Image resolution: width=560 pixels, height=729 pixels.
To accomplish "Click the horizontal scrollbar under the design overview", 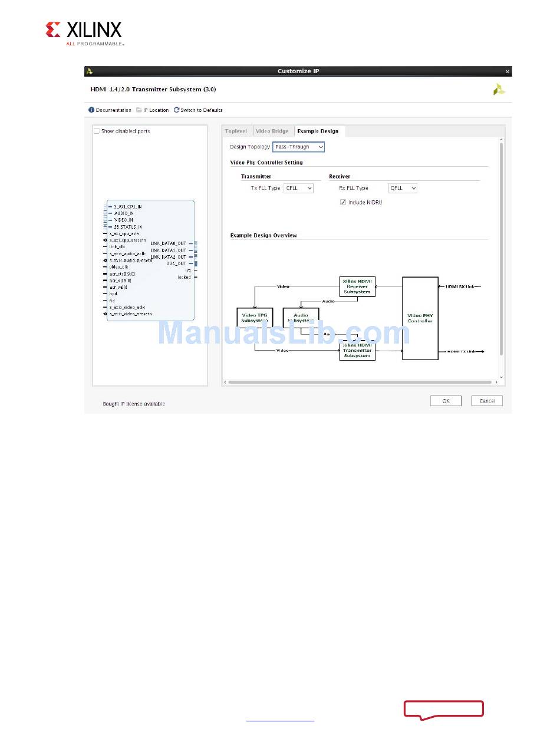I will [360, 382].
